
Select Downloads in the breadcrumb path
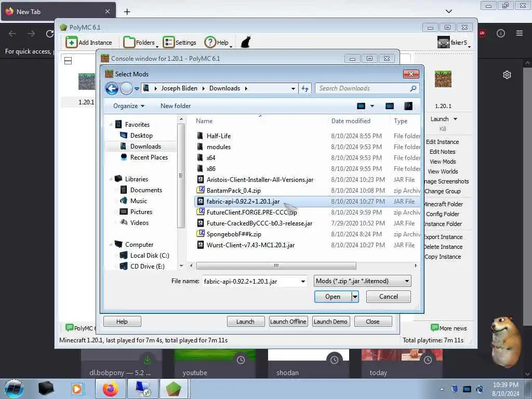click(224, 88)
